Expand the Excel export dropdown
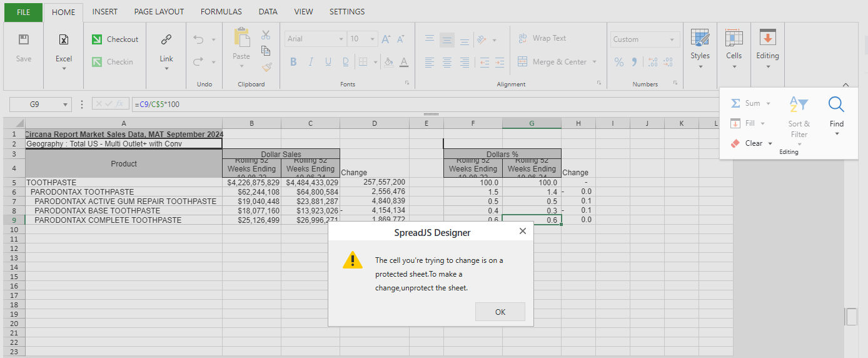Viewport: 868px width, 358px height. pyautogui.click(x=64, y=69)
